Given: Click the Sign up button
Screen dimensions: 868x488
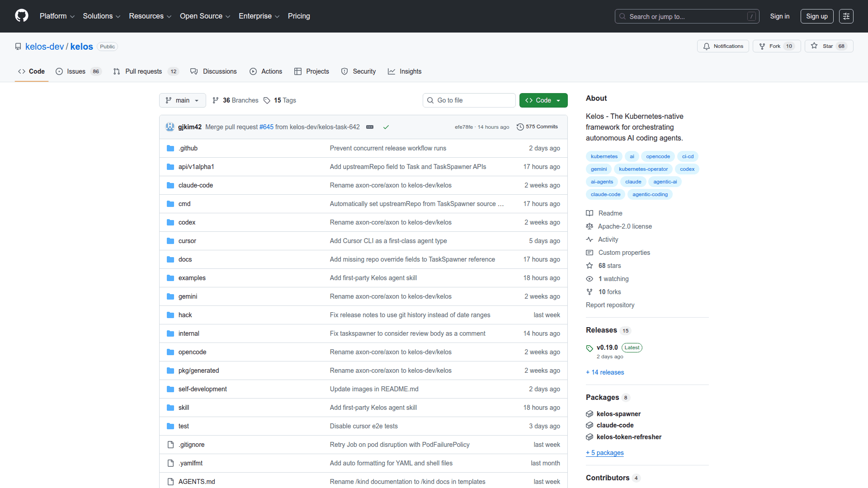Looking at the screenshot, I should [x=816, y=16].
